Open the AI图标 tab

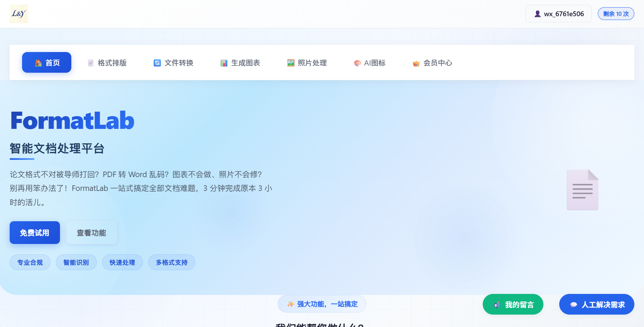[370, 63]
